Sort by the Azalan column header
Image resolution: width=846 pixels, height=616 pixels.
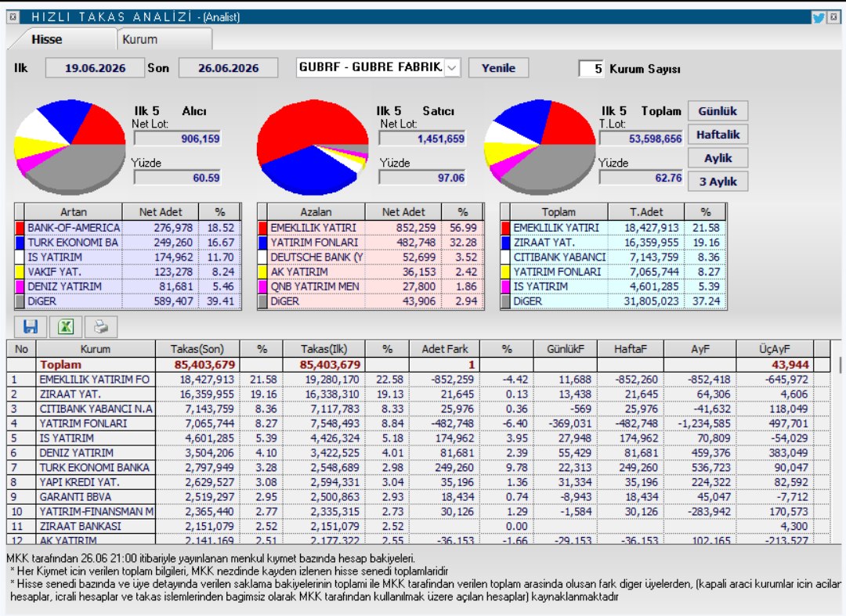tap(316, 212)
